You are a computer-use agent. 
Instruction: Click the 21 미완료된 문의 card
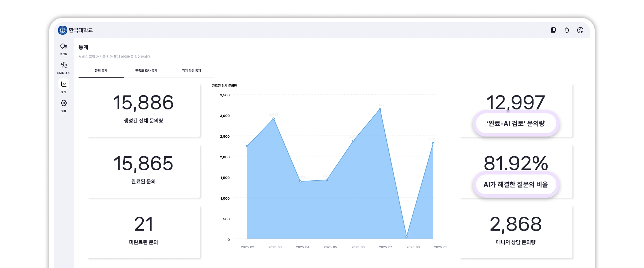(x=144, y=232)
